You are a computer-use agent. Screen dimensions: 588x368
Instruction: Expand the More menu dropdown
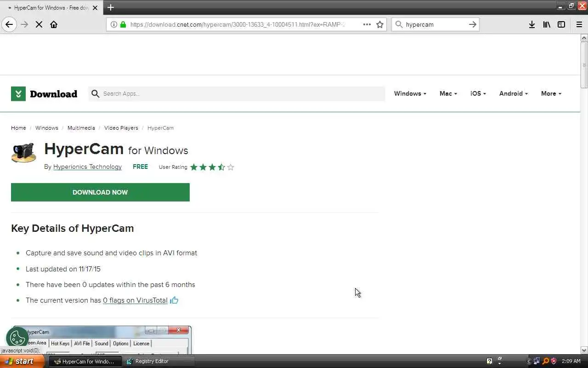coord(551,93)
